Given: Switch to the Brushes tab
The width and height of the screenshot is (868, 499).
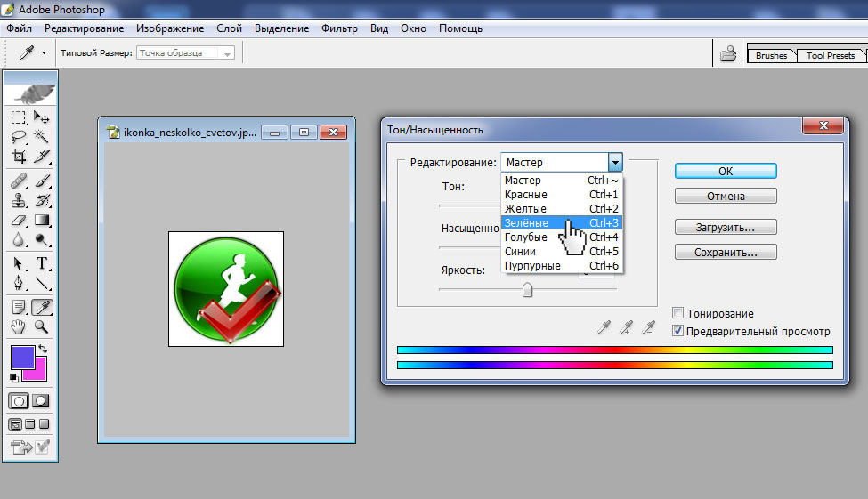Looking at the screenshot, I should point(771,55).
